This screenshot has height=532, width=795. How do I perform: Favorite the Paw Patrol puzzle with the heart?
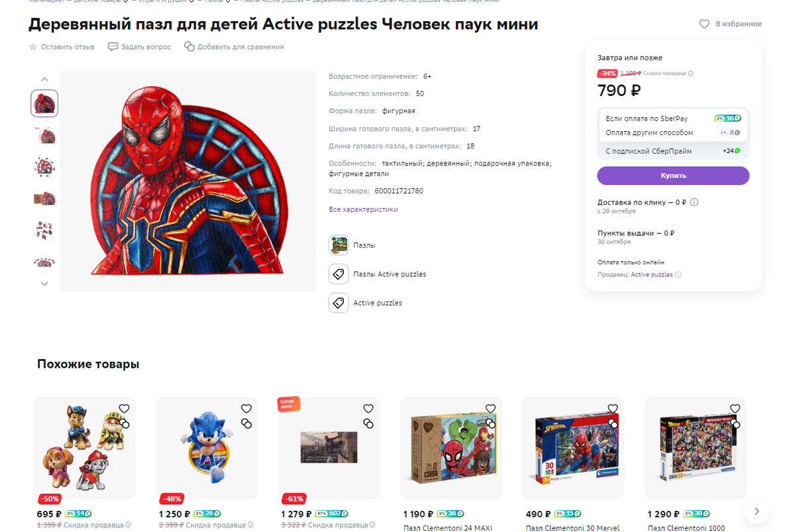(x=124, y=409)
